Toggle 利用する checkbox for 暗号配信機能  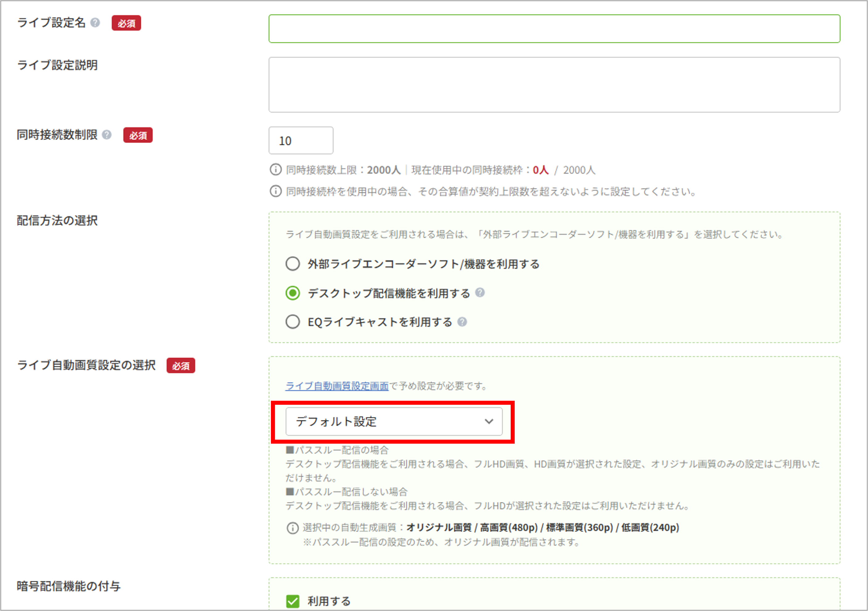click(x=293, y=601)
